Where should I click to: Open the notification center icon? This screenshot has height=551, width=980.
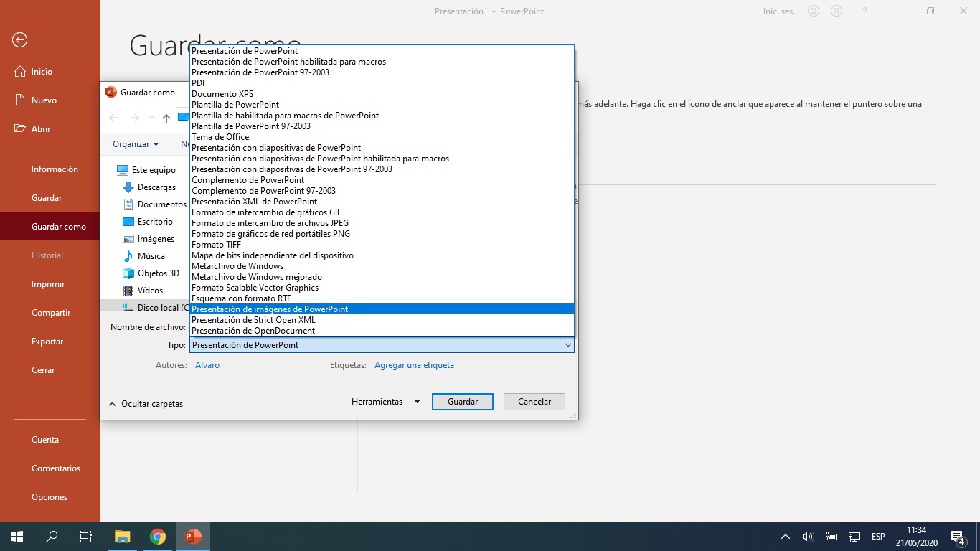957,537
